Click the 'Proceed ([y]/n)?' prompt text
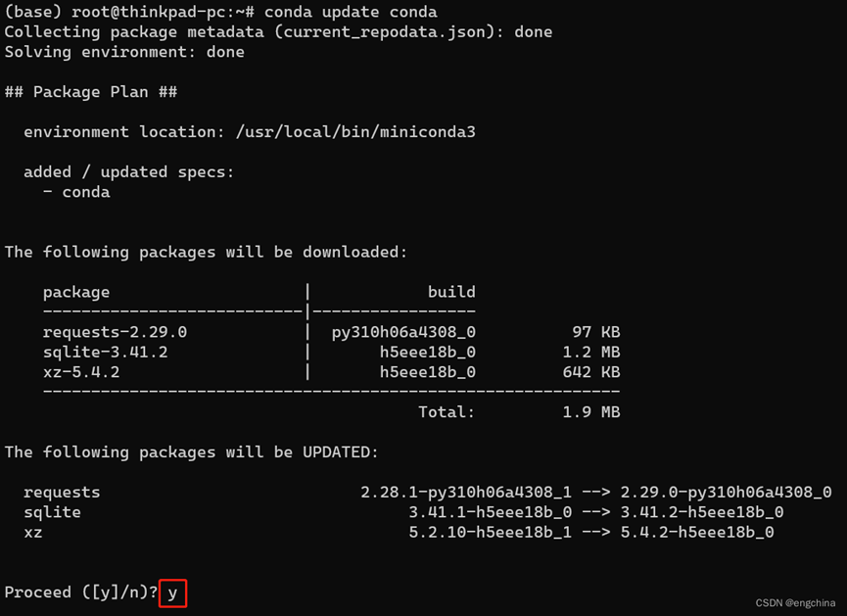 (81, 592)
